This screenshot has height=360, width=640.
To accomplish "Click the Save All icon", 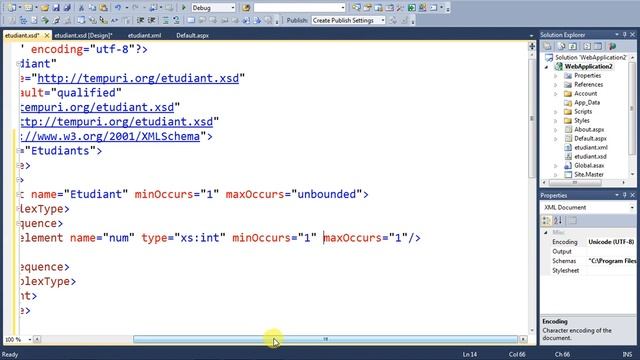I will pyautogui.click(x=67, y=7).
